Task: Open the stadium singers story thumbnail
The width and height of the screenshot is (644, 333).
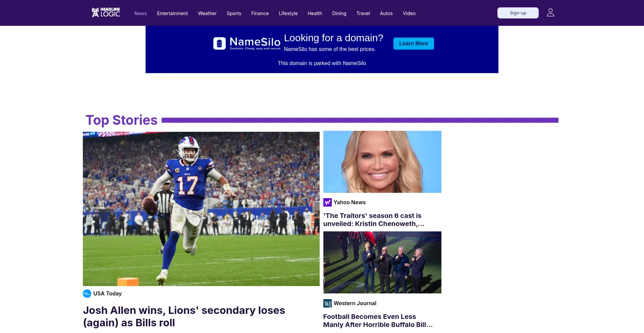Action: (x=382, y=262)
